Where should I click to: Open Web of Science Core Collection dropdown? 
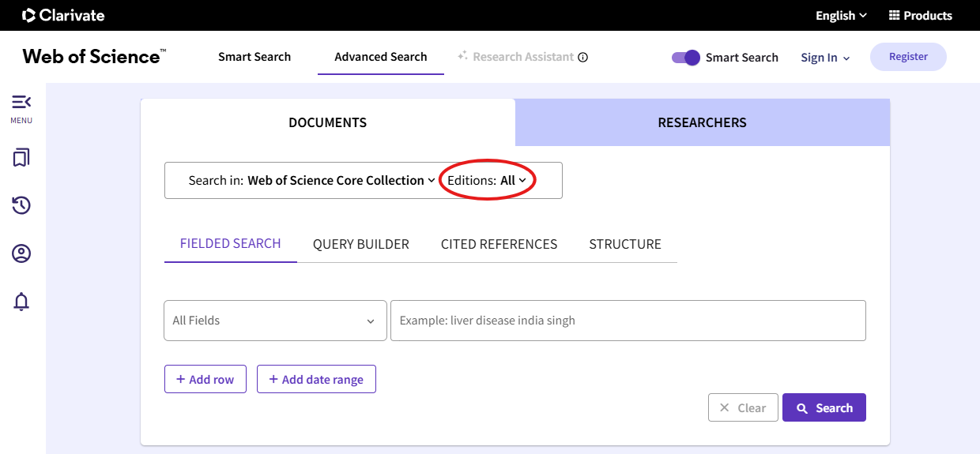click(x=341, y=181)
